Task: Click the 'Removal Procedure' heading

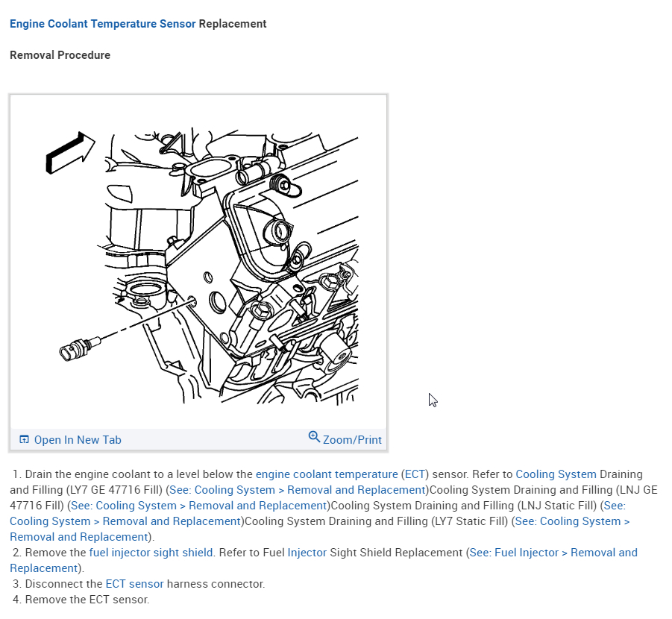Action: click(60, 55)
